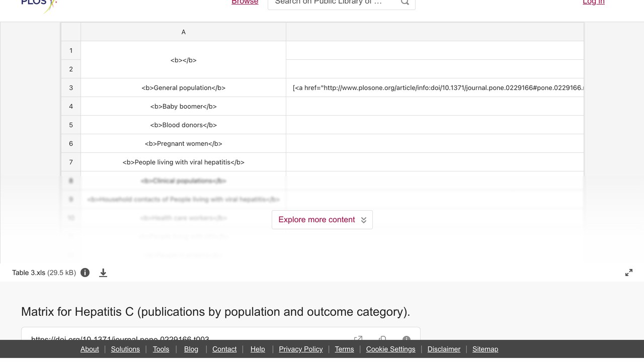
Task: Select the Baby boomer cell
Action: click(x=183, y=106)
